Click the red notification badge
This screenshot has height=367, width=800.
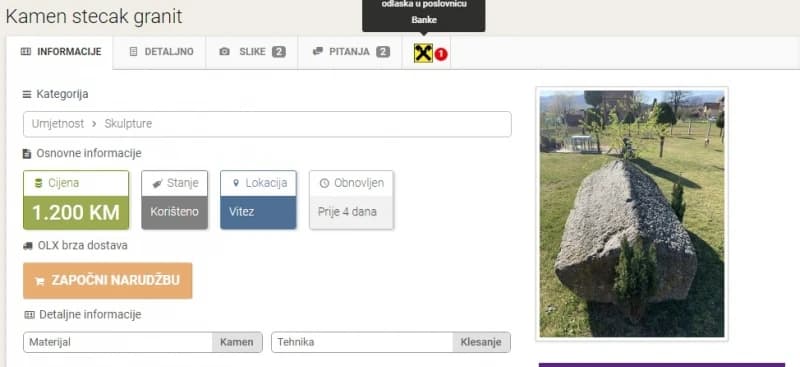pyautogui.click(x=441, y=54)
